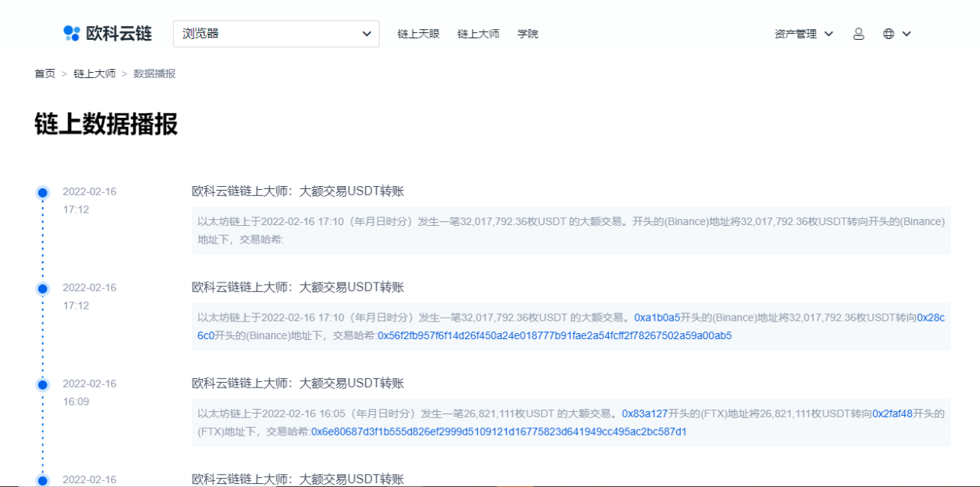
Task: Open transaction hash 0x6e80687d3f1b...
Action: pyautogui.click(x=498, y=432)
